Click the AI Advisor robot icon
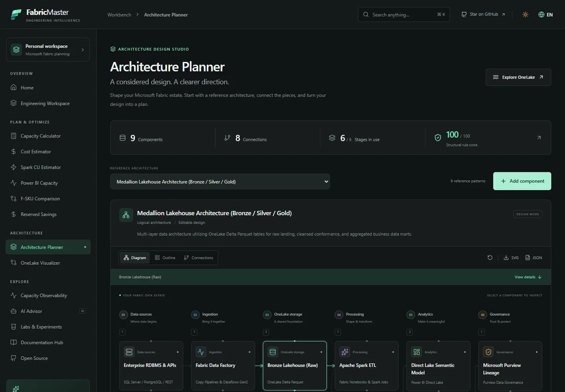The image size is (565, 392). tap(14, 311)
